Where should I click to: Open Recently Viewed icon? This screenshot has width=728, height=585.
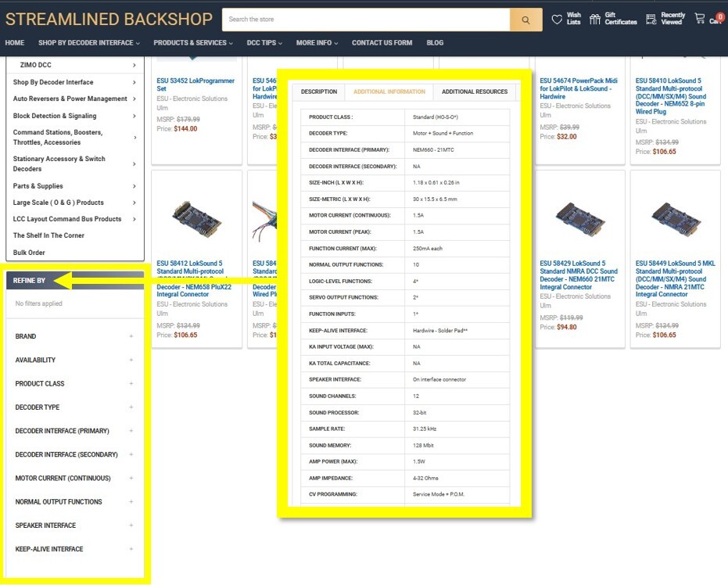coord(651,19)
